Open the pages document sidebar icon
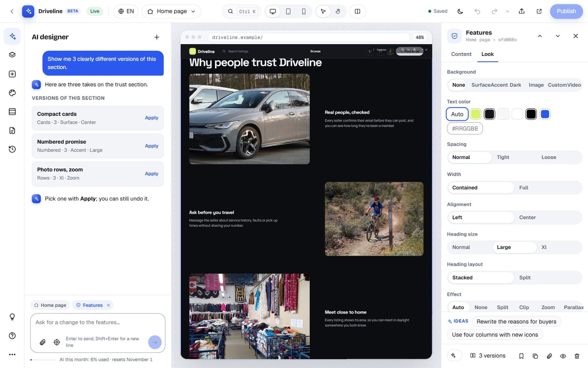 click(12, 130)
